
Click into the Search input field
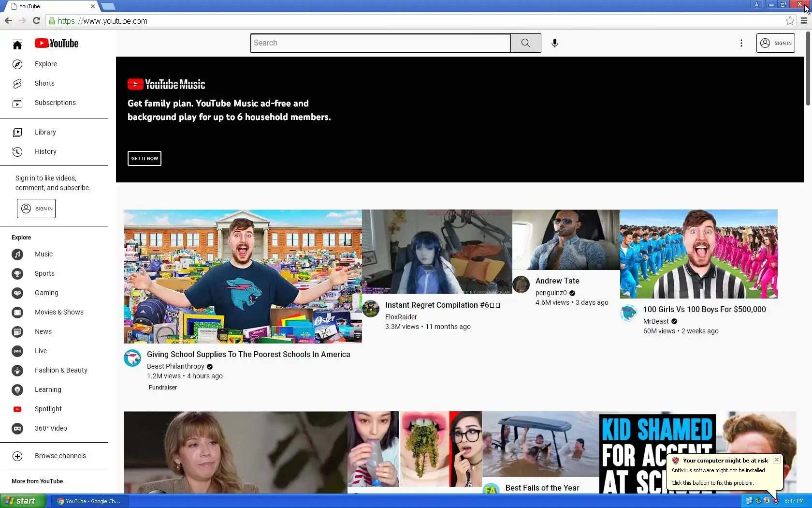pyautogui.click(x=380, y=43)
